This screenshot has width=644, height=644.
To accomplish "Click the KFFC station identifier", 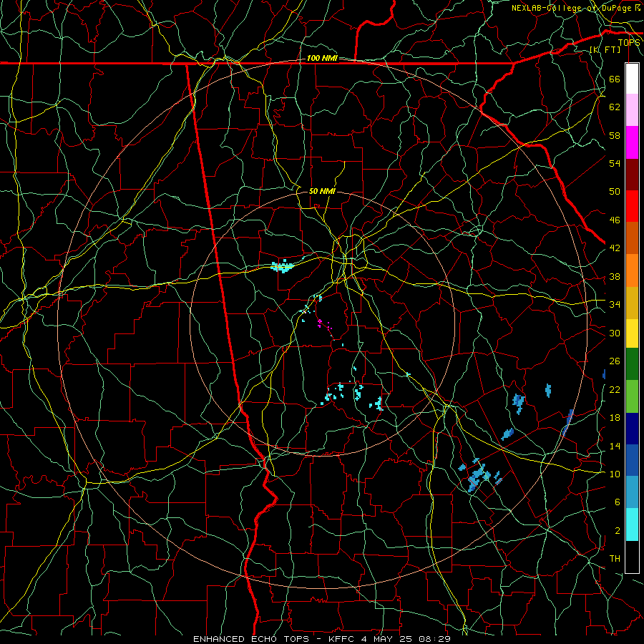I will click(343, 639).
